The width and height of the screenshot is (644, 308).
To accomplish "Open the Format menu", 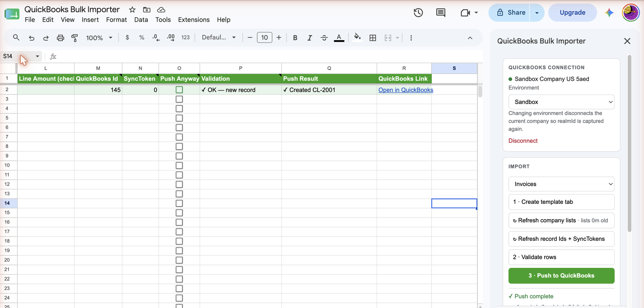I will click(116, 20).
